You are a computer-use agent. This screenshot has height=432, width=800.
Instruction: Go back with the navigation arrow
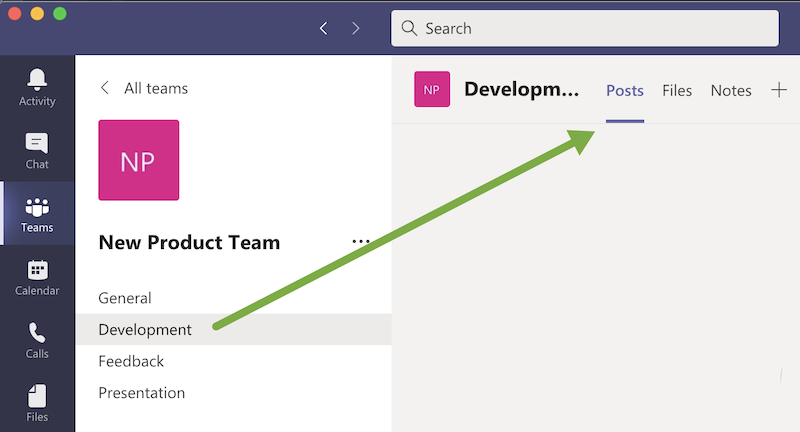[323, 28]
